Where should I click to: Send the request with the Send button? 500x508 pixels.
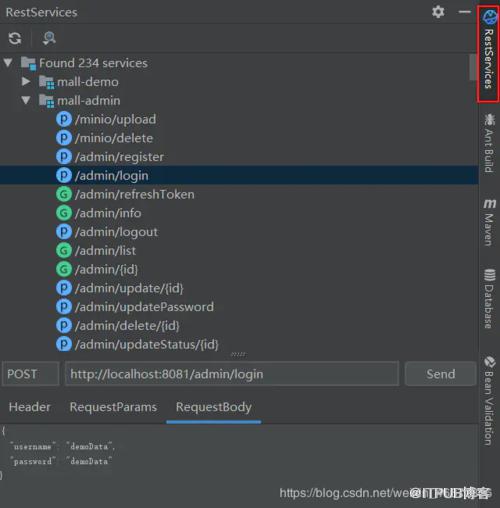pos(441,374)
